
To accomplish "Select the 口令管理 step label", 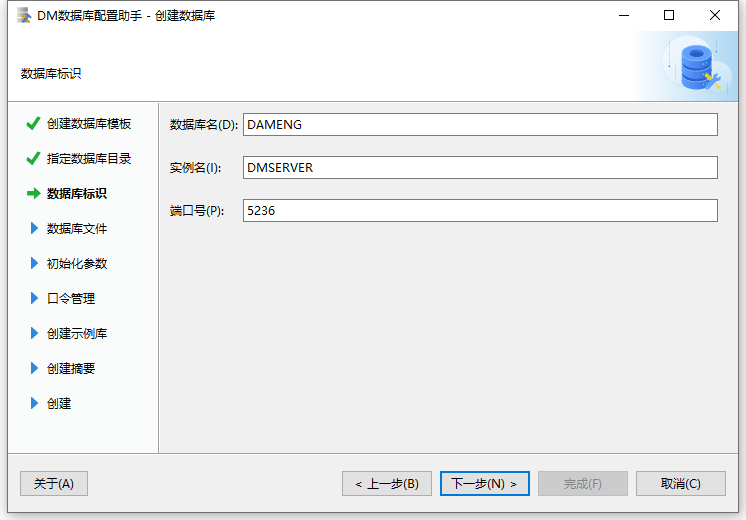I will [71, 298].
